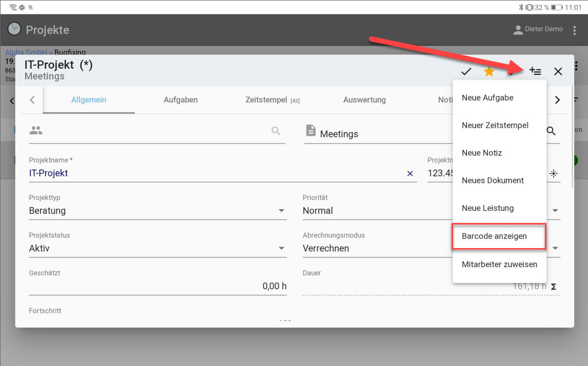This screenshot has height=366, width=588.
Task: Switch to the Auswertung tab
Action: pyautogui.click(x=364, y=100)
